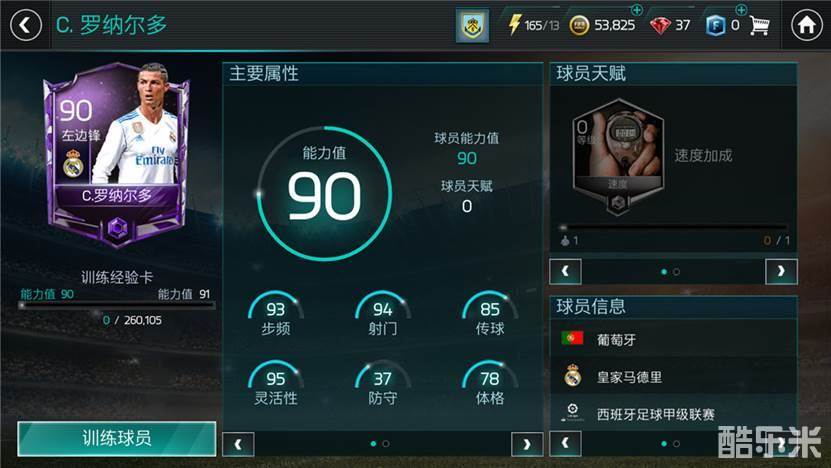Tap the red gem currency icon
The height and width of the screenshot is (468, 831).
click(660, 25)
